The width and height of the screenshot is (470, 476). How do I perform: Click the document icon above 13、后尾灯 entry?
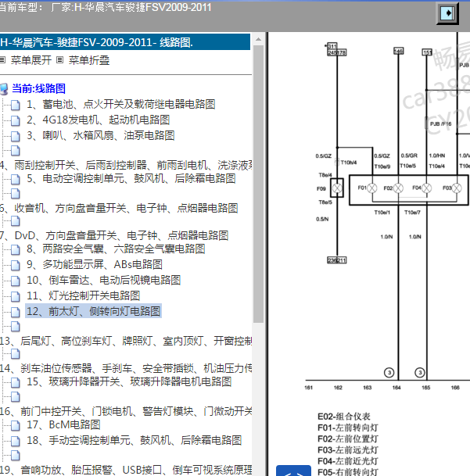pos(16,327)
